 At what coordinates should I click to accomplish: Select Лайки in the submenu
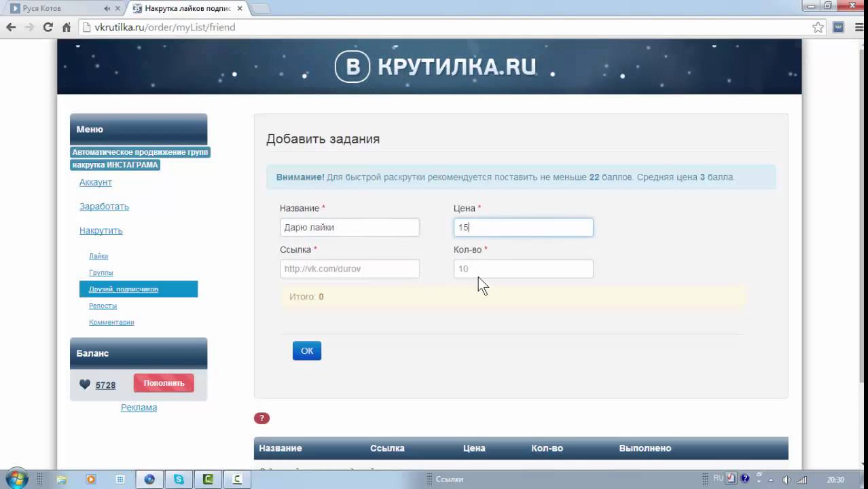[98, 256]
